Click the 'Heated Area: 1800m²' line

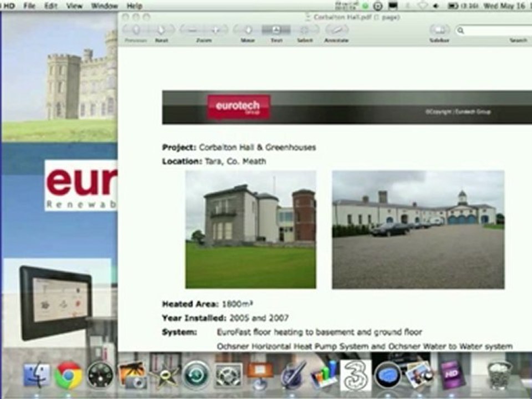[x=208, y=304]
